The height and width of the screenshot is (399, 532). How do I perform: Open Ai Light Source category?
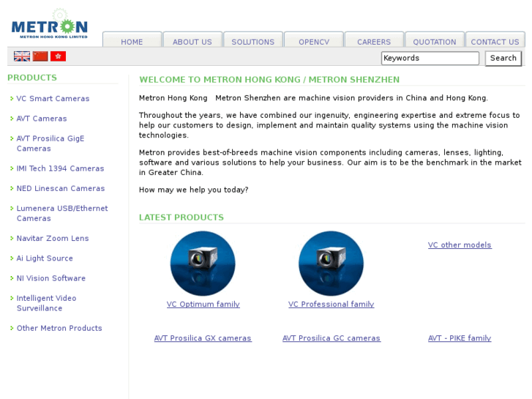(45, 258)
